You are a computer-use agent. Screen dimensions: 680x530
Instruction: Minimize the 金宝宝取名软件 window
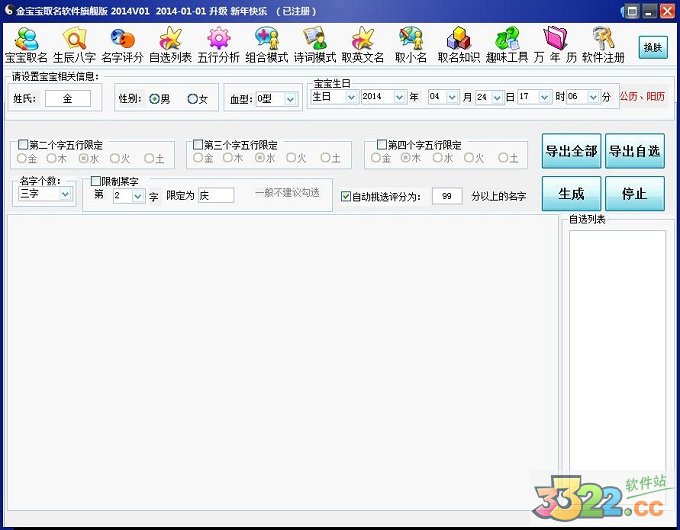[649, 11]
